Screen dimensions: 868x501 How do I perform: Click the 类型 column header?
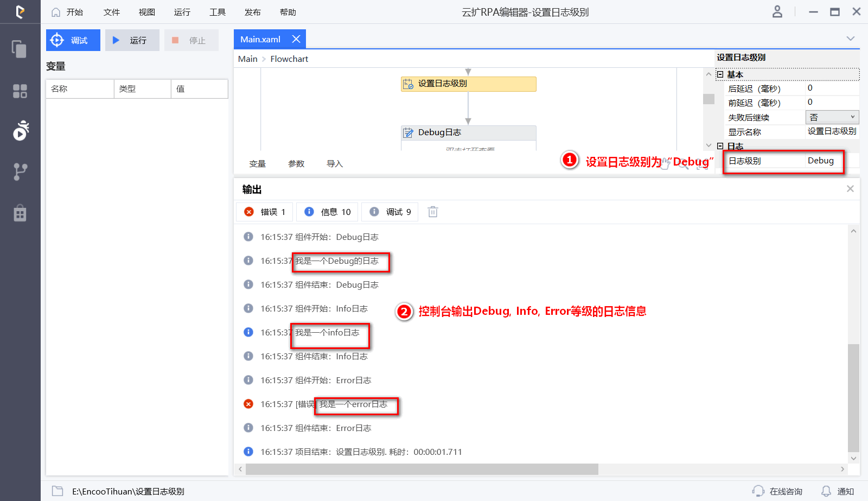pos(143,88)
